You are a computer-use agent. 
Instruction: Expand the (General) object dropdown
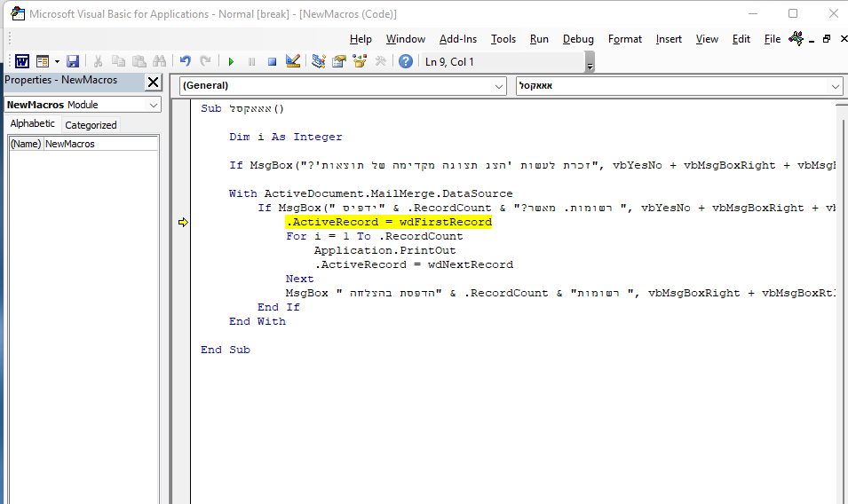pos(499,86)
